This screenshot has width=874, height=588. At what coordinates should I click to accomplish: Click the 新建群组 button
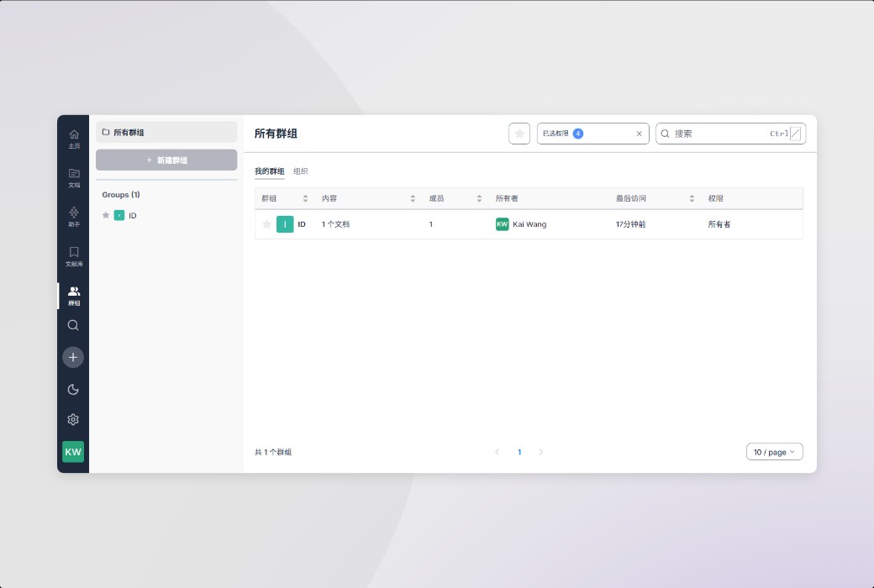166,160
